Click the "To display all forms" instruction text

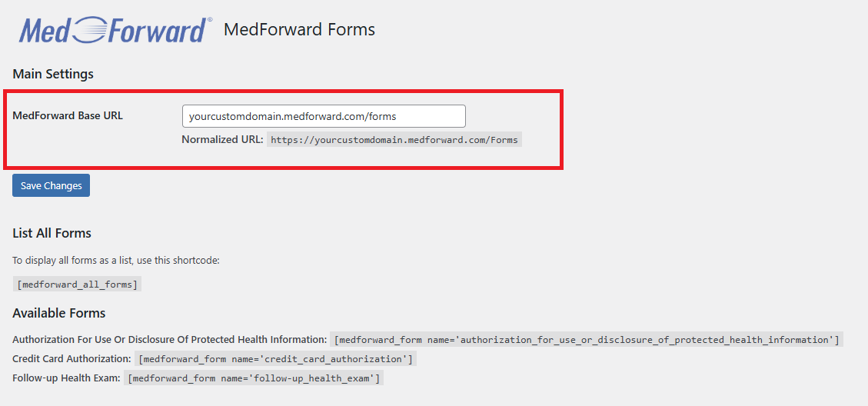point(116,261)
